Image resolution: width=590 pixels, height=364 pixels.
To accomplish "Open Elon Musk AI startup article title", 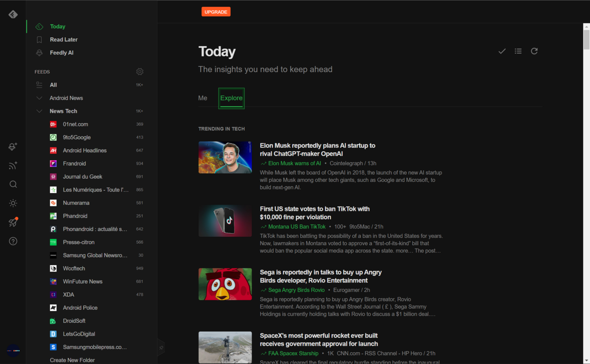I will point(318,150).
